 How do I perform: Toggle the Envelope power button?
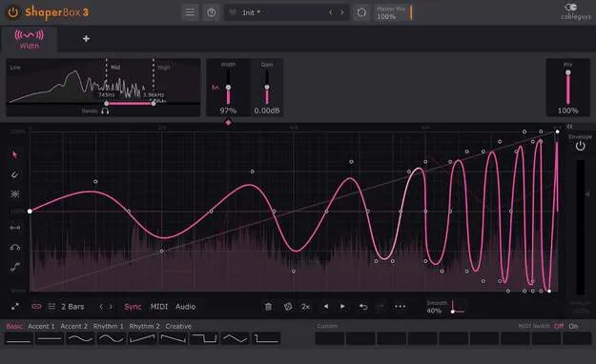pyautogui.click(x=580, y=146)
